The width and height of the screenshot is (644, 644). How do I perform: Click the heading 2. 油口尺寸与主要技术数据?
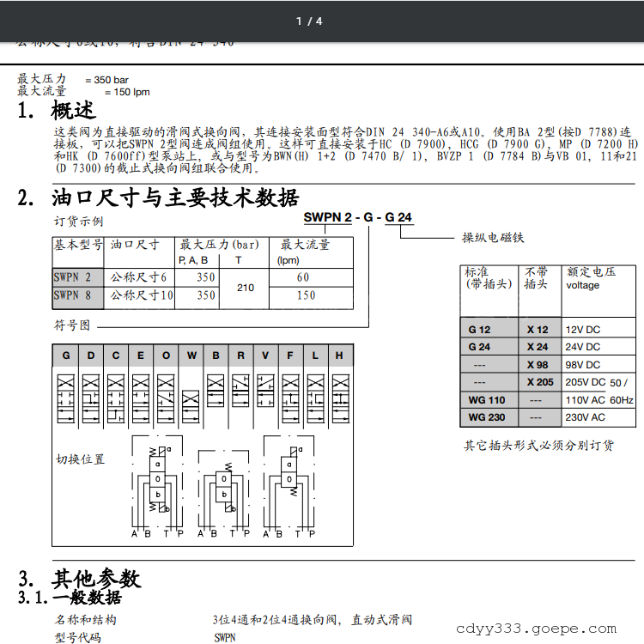coord(159,197)
